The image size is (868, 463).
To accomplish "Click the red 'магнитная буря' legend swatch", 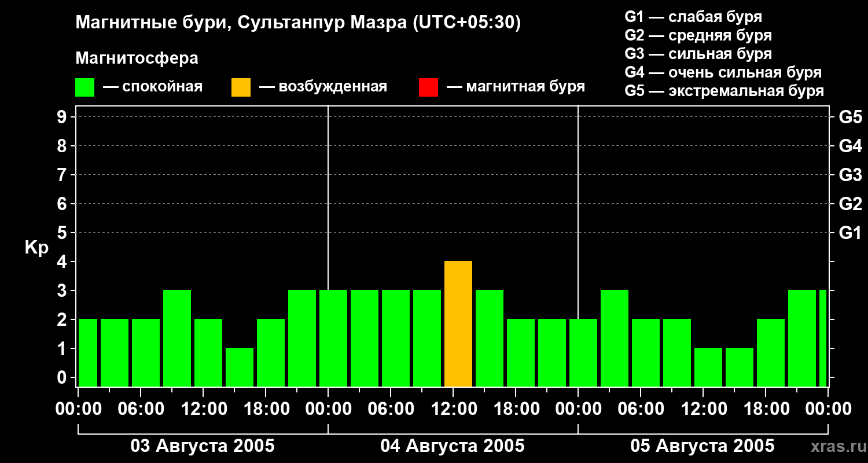I will [x=428, y=87].
